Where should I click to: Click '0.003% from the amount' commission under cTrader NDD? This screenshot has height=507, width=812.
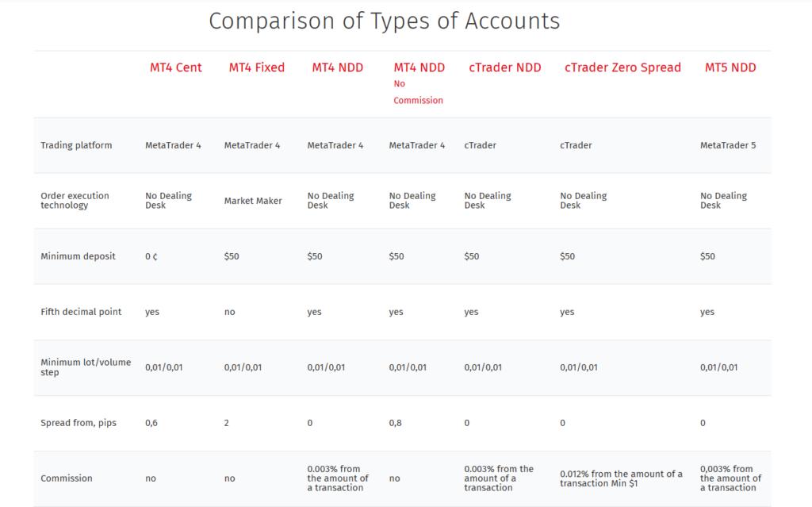[499, 478]
